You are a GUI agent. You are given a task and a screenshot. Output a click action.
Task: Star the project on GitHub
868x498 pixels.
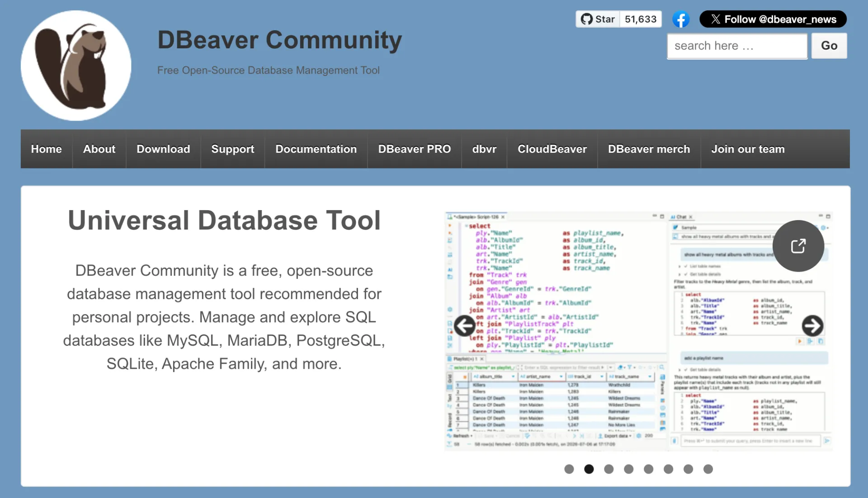[x=598, y=19]
